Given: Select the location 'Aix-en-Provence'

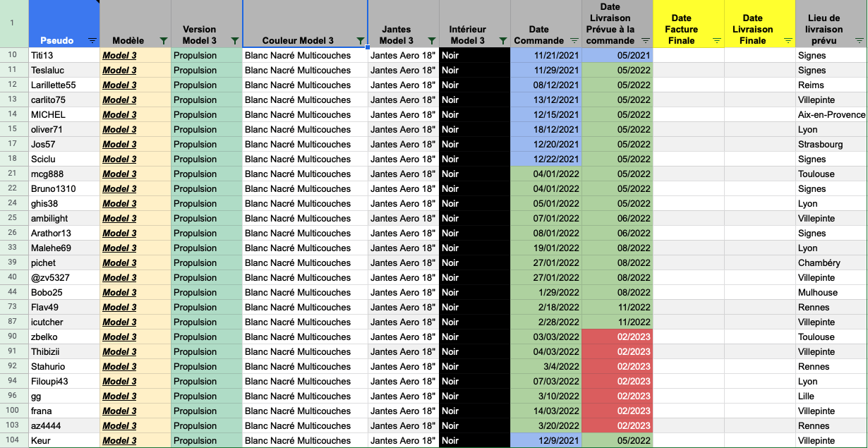Looking at the screenshot, I should click(831, 114).
